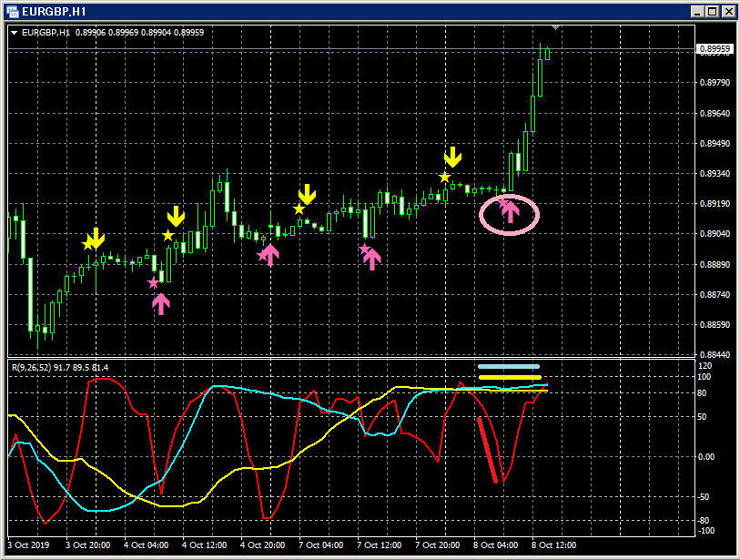Click the indicator scale value 120
Screen dimensions: 740x560
pyautogui.click(x=705, y=366)
